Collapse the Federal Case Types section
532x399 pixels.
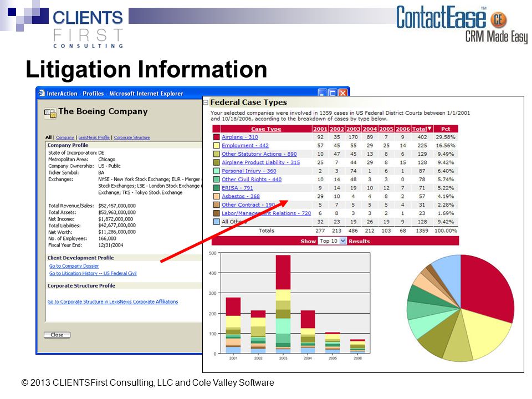[x=206, y=102]
